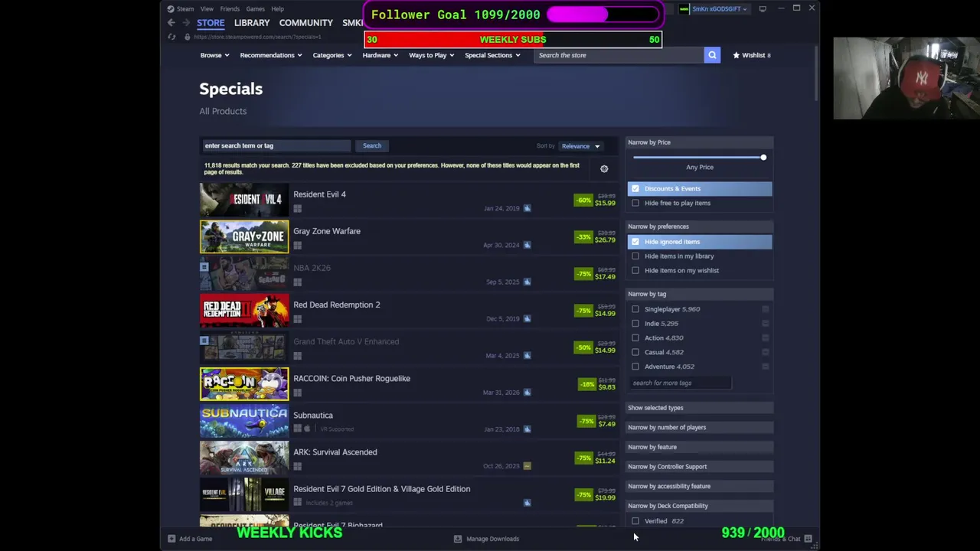
Task: Click the price slider handle at Any Price
Action: 763,157
